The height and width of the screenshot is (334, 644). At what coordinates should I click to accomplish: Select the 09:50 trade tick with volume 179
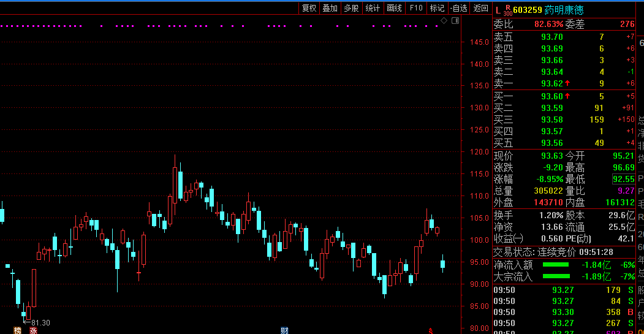point(564,290)
